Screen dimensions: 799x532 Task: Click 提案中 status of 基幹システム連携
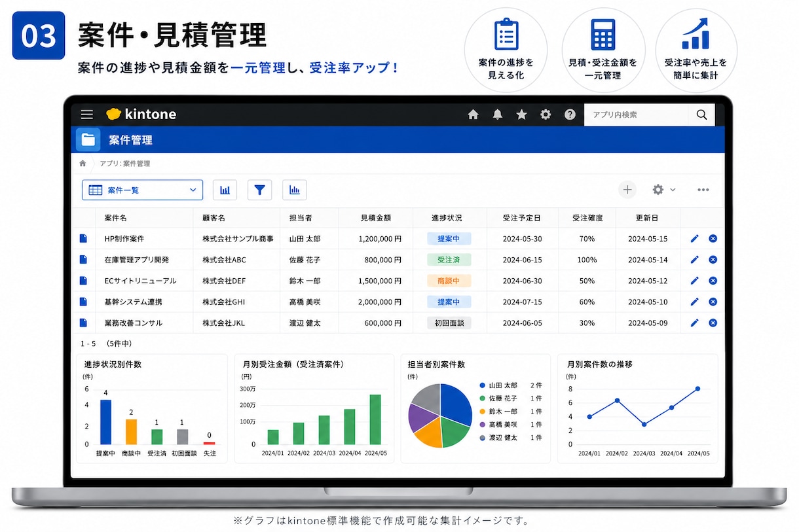[x=449, y=302]
